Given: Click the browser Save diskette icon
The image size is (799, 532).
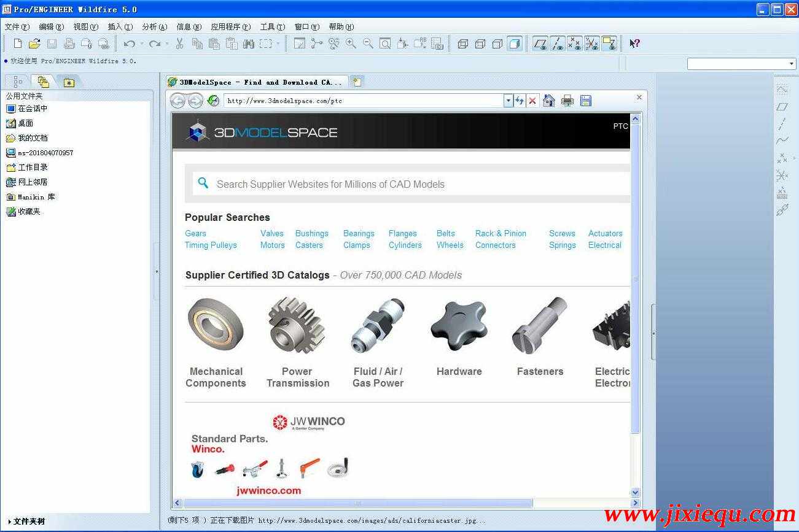Looking at the screenshot, I should (x=585, y=101).
